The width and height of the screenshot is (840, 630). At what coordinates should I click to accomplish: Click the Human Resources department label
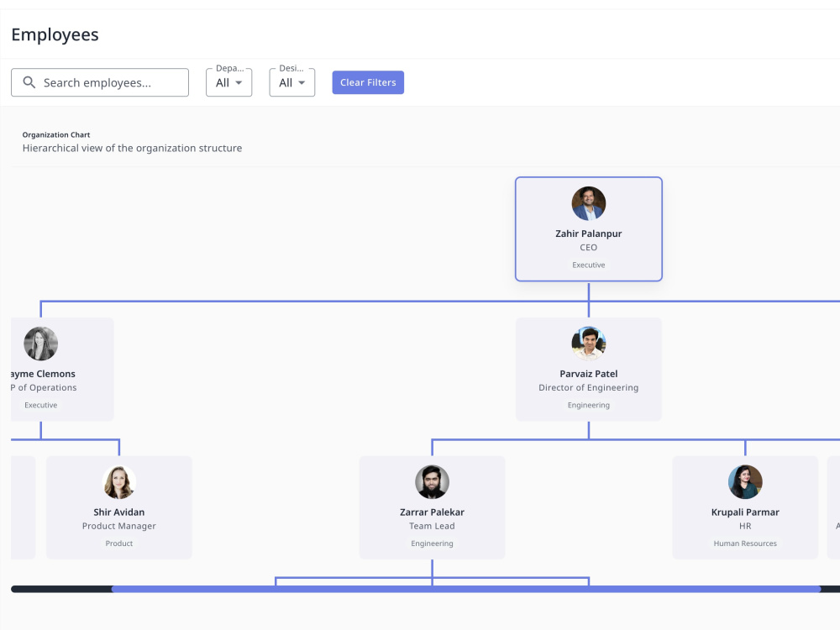(744, 543)
